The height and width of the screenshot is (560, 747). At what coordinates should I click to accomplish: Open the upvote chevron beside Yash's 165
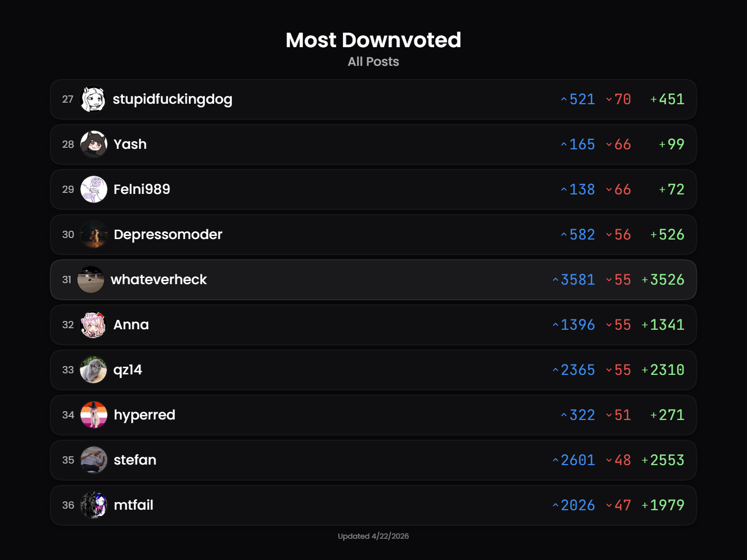[x=563, y=145]
